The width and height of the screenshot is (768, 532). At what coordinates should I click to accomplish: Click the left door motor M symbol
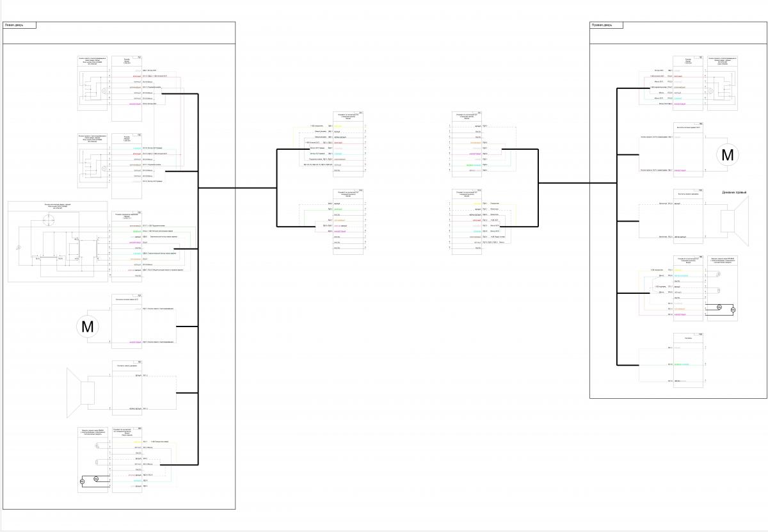point(88,326)
